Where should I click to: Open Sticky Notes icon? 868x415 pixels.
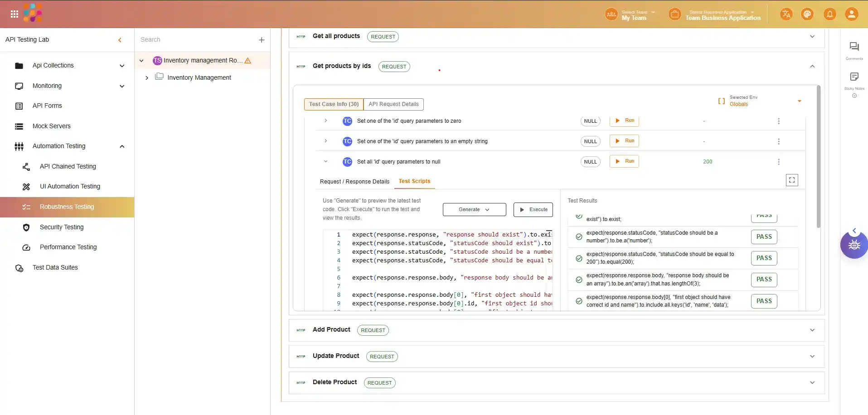tap(854, 77)
